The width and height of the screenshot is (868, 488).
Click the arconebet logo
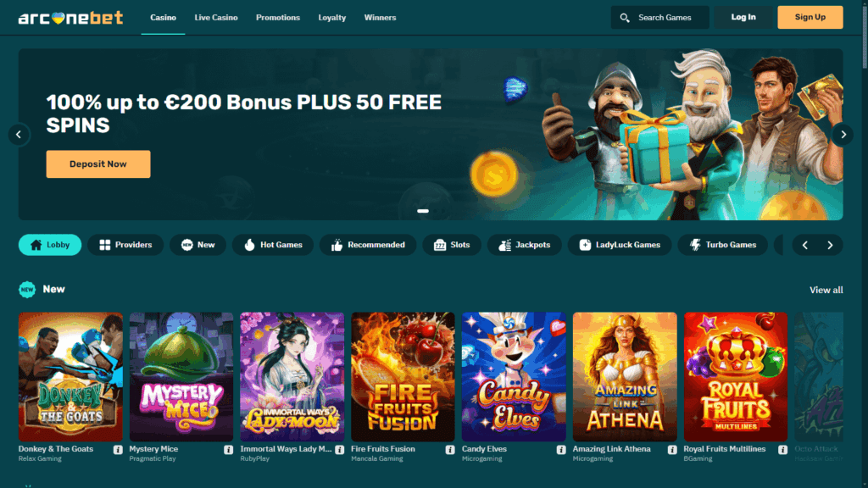coord(70,18)
